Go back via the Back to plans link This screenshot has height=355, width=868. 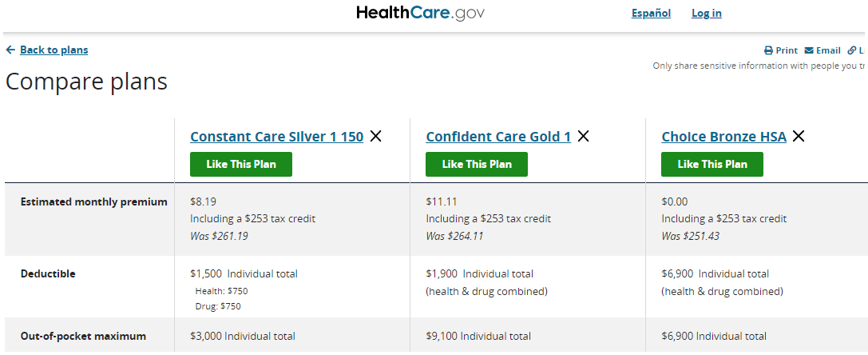[54, 50]
